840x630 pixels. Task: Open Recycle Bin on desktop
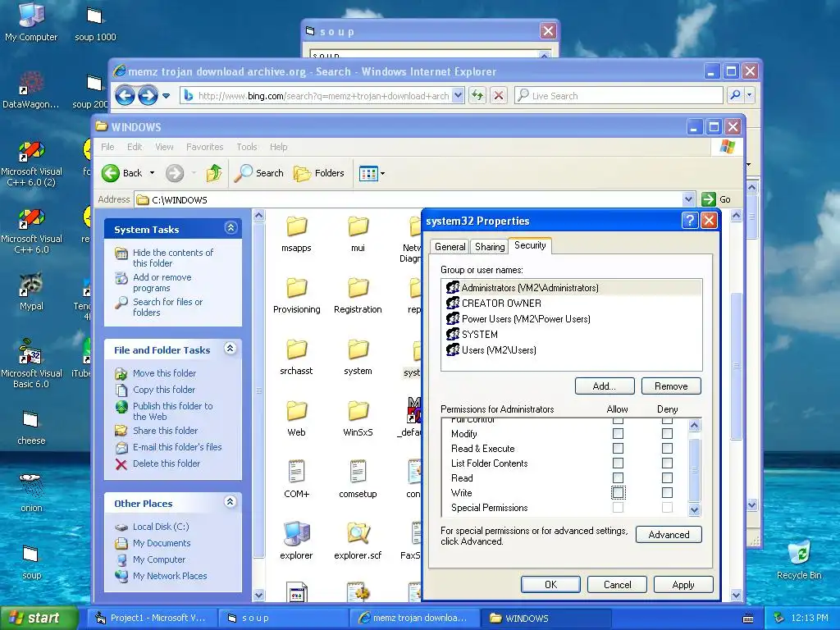pyautogui.click(x=799, y=559)
